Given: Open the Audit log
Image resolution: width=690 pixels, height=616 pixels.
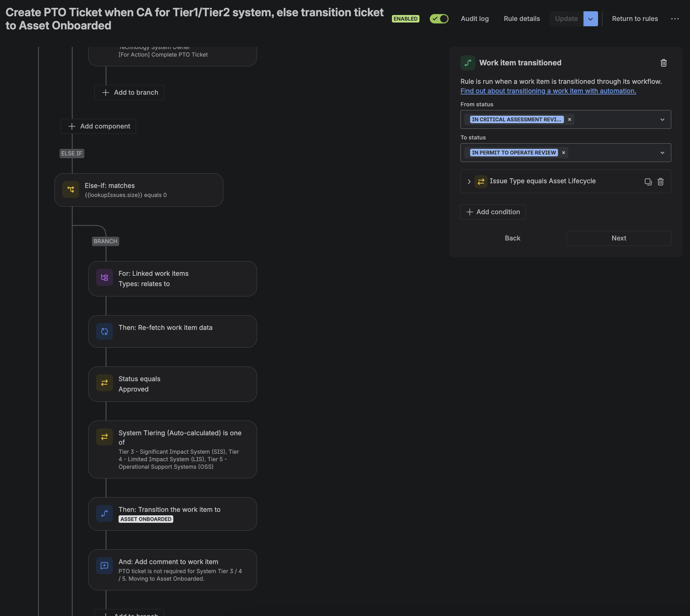Looking at the screenshot, I should coord(474,19).
